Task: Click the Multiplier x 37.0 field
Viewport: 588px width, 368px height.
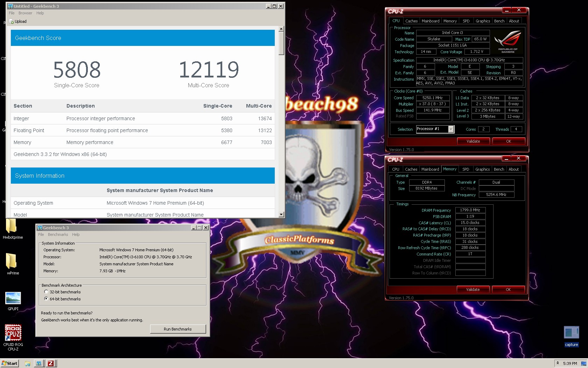Action: (432, 104)
